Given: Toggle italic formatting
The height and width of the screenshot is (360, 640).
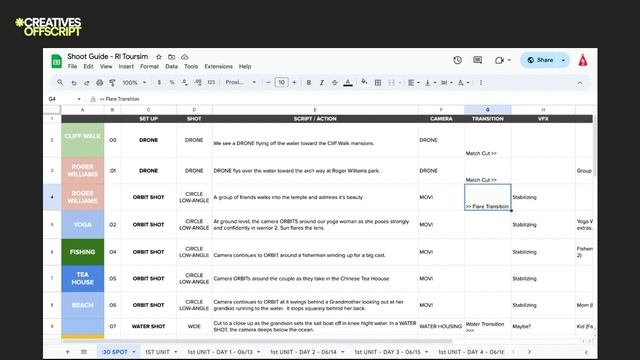Looking at the screenshot, I should point(322,82).
